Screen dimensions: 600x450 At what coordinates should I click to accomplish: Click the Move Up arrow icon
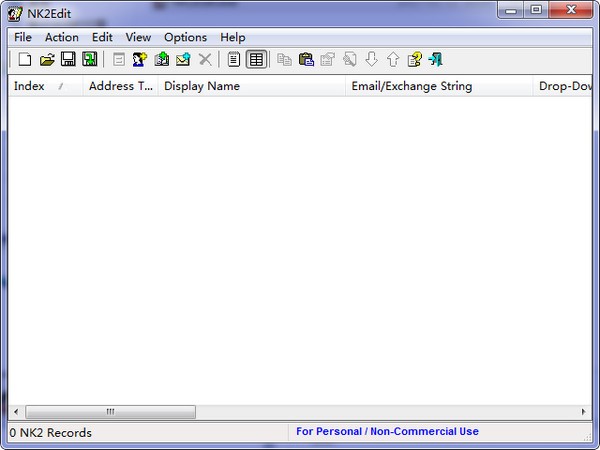click(392, 60)
